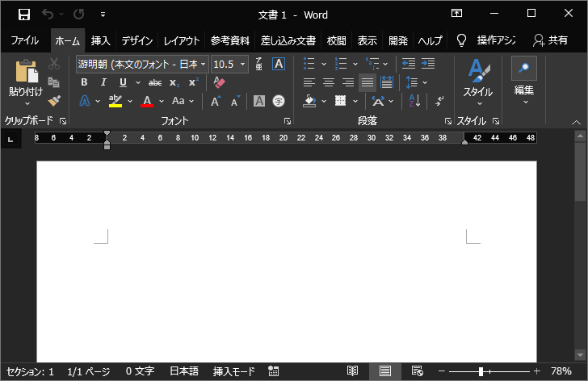Expand the 貼り付け paste options arrow
The width and height of the screenshot is (588, 381).
pyautogui.click(x=27, y=103)
